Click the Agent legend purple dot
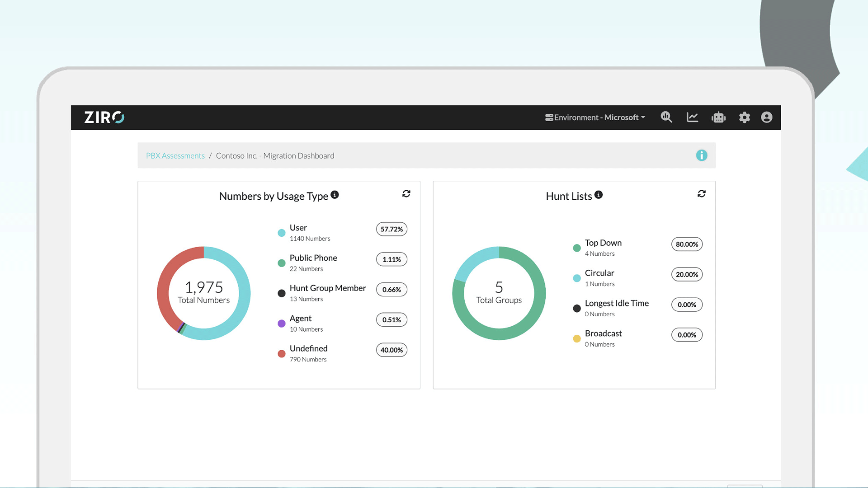This screenshot has width=868, height=488. 282,324
